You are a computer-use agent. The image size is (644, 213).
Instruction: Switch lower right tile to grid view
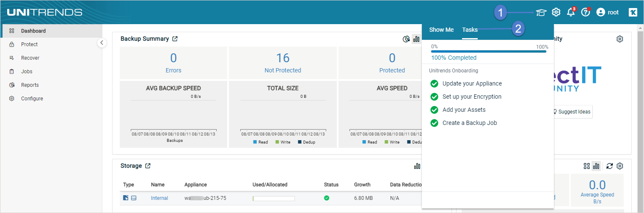tap(586, 166)
